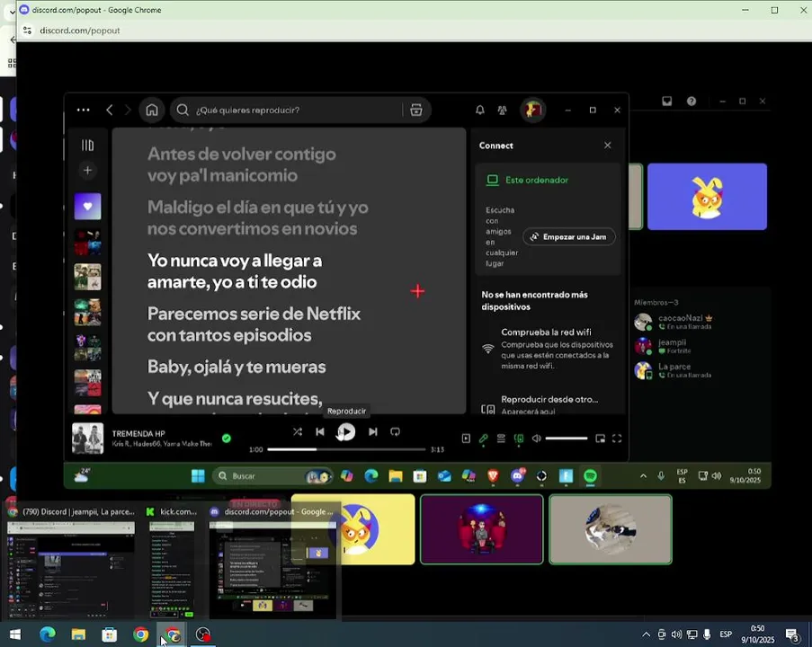Open Spotify Browse icon in search bar

coord(416,110)
